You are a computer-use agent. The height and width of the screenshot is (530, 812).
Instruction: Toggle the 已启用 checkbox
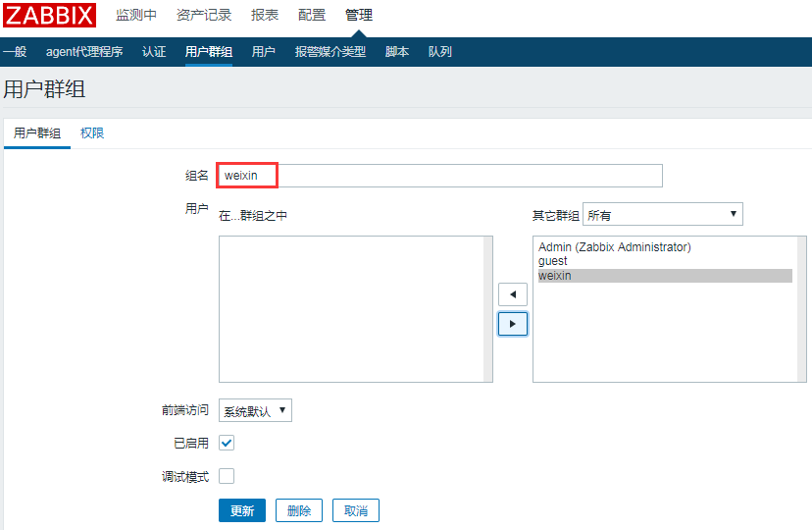point(227,443)
